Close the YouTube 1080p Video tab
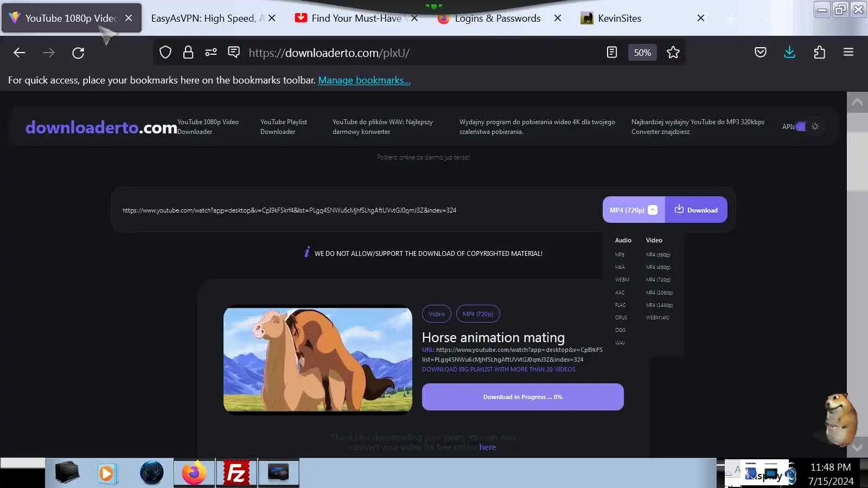This screenshot has height=488, width=868. (x=129, y=18)
